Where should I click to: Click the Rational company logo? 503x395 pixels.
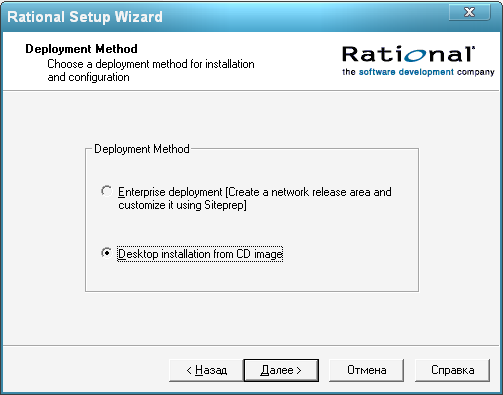tap(408, 54)
